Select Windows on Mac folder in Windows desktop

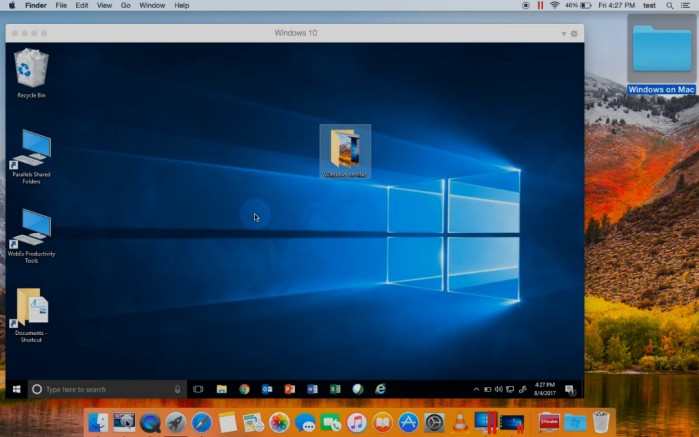point(345,152)
